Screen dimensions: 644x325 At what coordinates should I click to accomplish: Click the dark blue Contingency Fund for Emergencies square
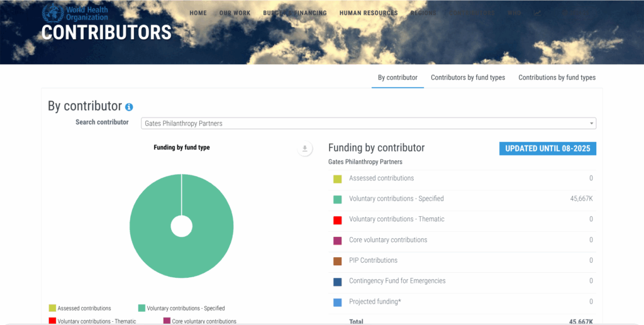point(338,282)
